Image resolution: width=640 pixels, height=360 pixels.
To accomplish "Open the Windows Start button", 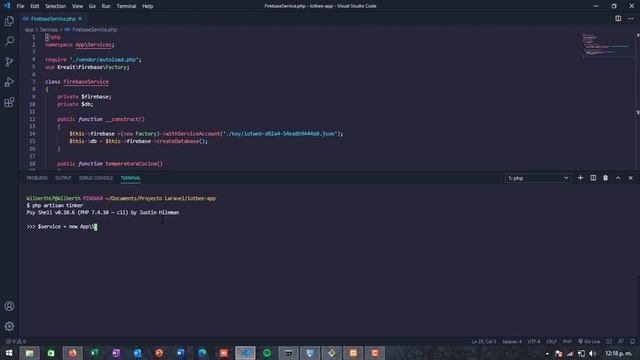I will (x=9, y=353).
